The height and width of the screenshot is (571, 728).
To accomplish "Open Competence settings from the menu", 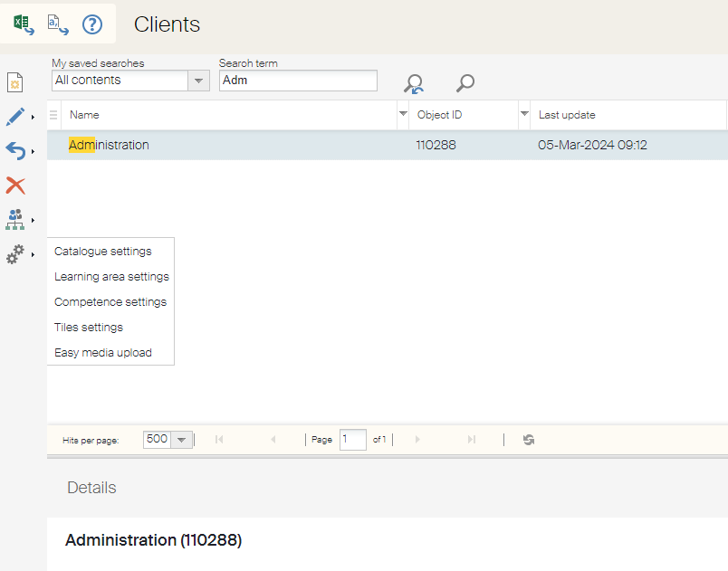I will (110, 301).
